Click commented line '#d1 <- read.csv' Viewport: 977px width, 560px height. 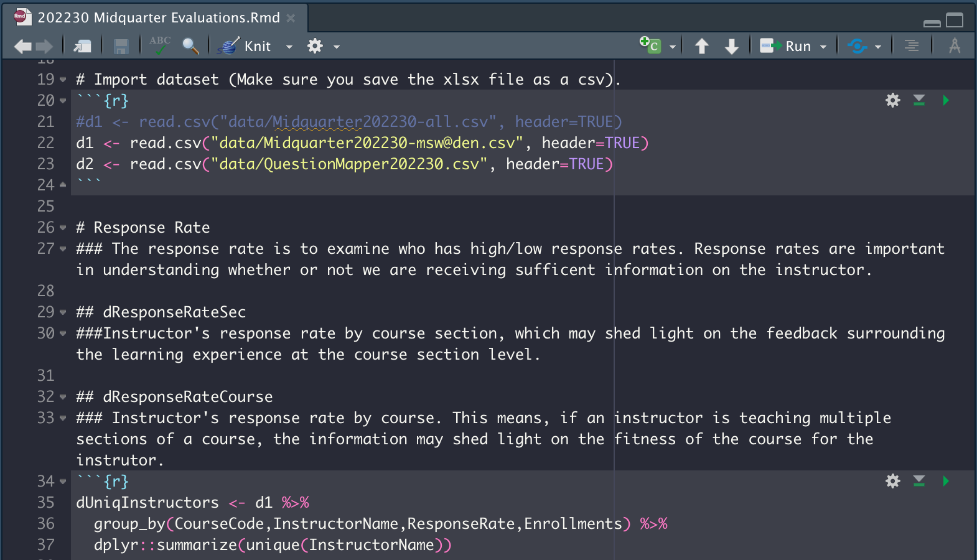pos(349,121)
